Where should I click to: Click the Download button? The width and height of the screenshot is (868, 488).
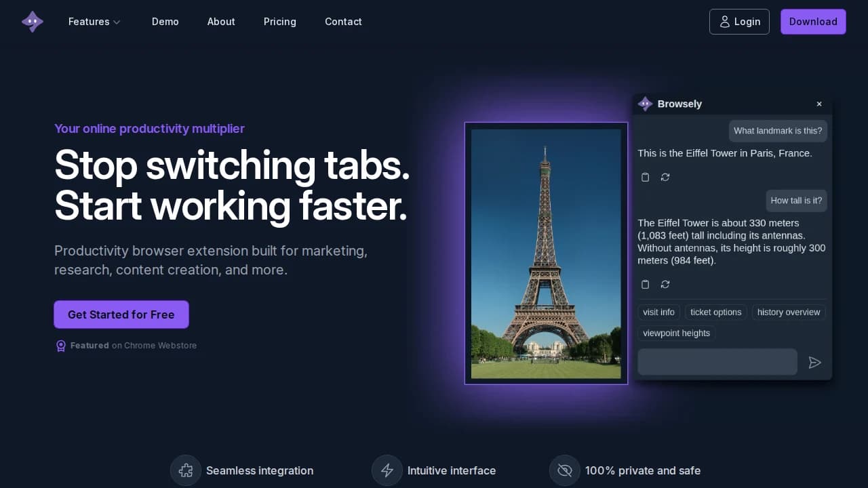tap(813, 21)
